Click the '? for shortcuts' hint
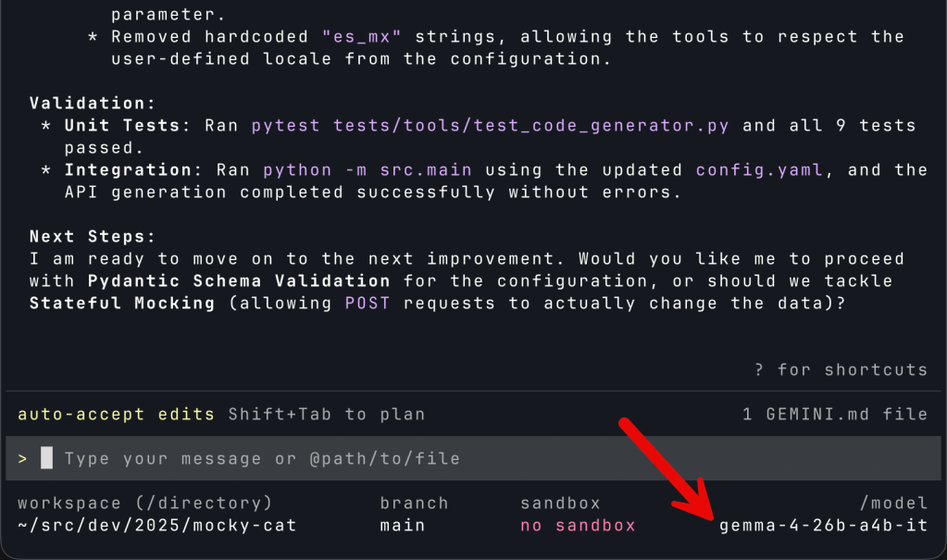The width and height of the screenshot is (947, 560). (841, 369)
